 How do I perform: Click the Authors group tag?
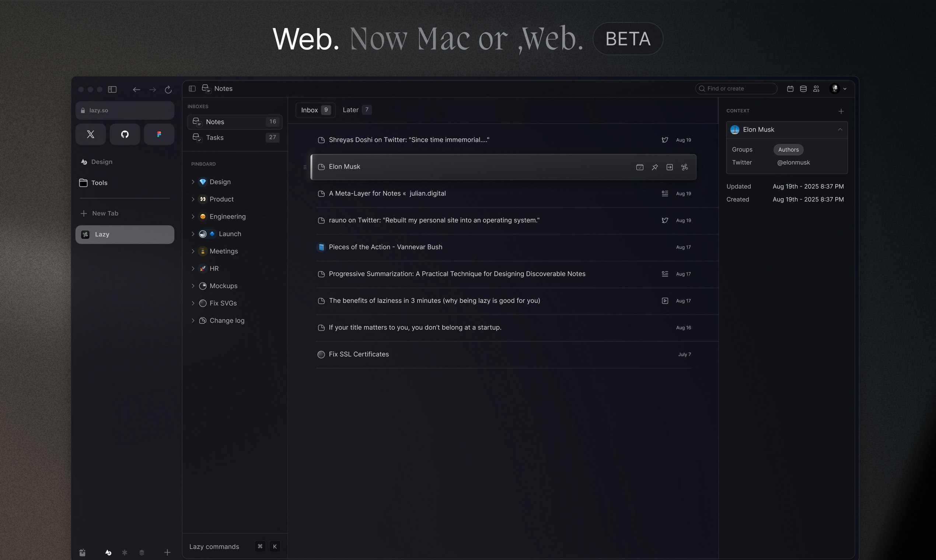[x=789, y=150]
